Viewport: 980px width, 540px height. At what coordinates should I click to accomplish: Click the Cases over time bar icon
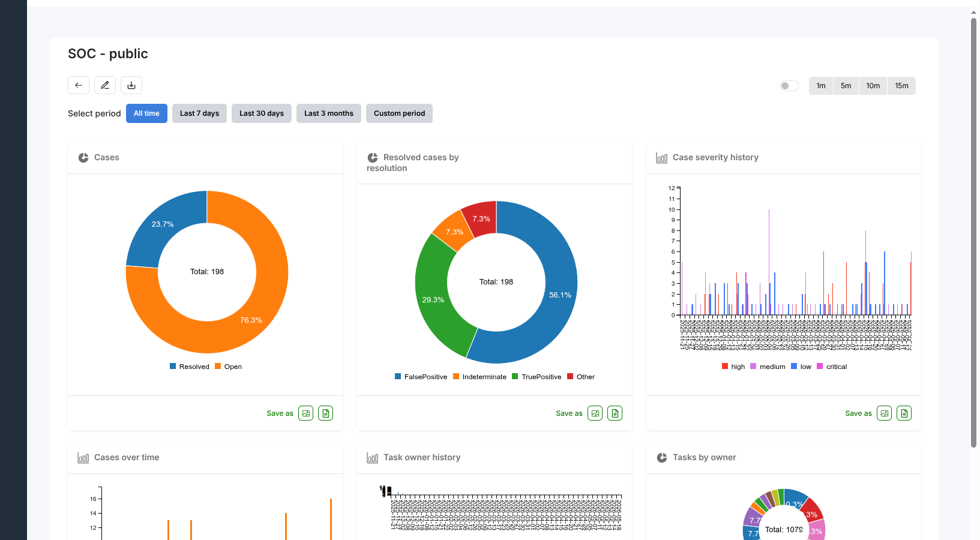[x=83, y=458]
